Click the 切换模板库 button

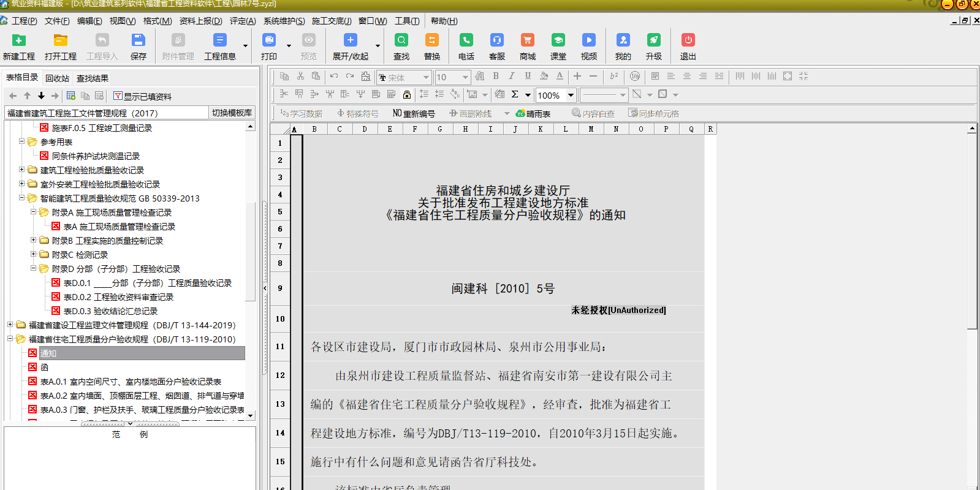232,113
